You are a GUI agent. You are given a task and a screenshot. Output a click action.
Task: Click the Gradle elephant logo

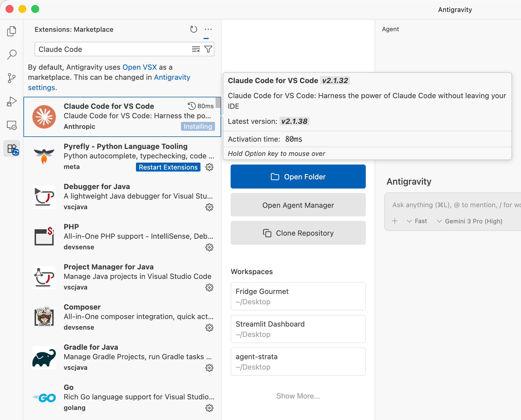44,358
